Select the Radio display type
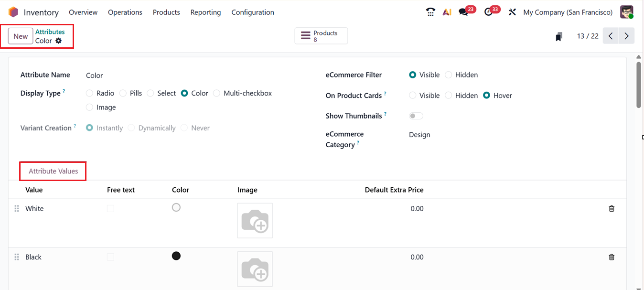The width and height of the screenshot is (644, 290). [x=89, y=93]
